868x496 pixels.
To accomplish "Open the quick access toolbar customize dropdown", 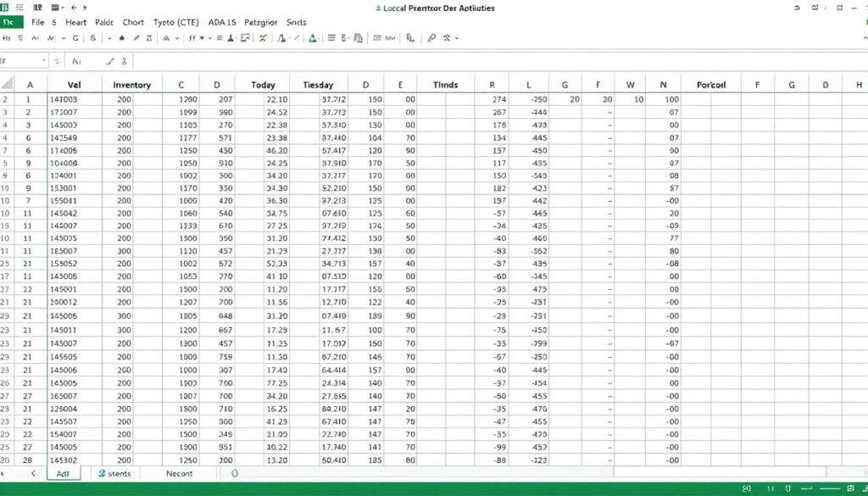I will point(63,8).
